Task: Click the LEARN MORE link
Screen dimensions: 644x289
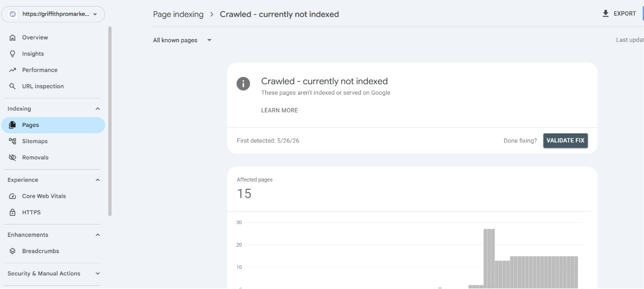Action: [279, 111]
